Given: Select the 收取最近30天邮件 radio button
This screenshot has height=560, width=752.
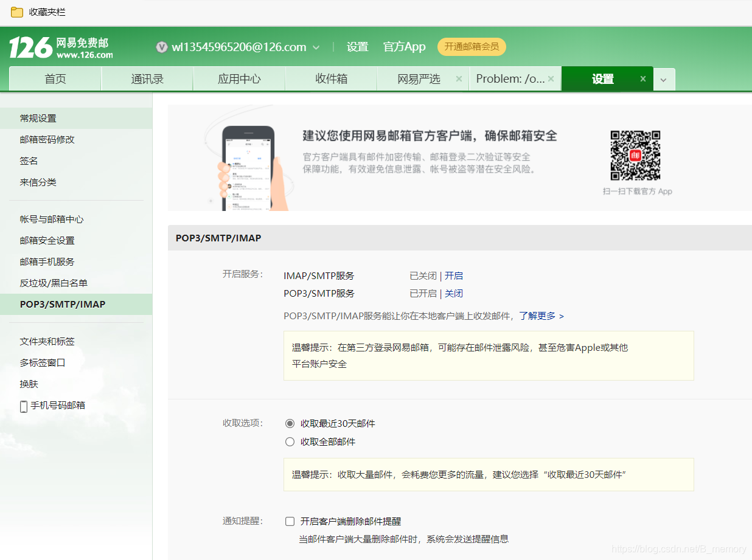Looking at the screenshot, I should pos(290,423).
